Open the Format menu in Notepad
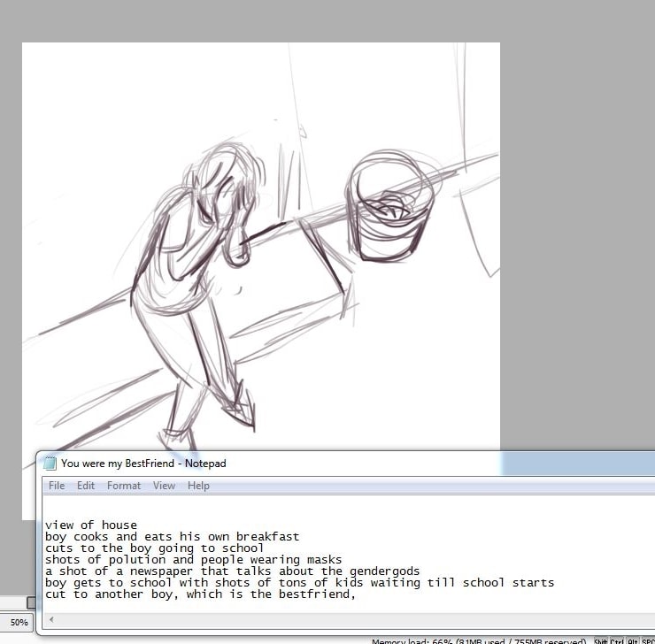 pos(124,486)
